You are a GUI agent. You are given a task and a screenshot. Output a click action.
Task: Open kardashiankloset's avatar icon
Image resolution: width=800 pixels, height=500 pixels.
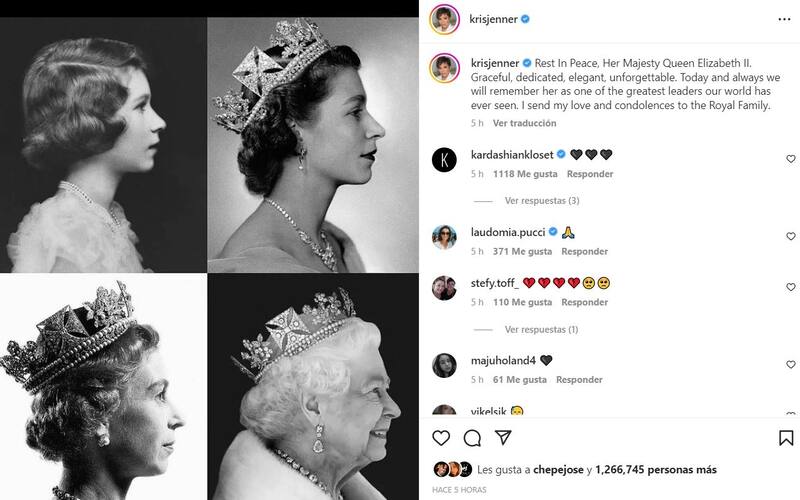click(444, 160)
